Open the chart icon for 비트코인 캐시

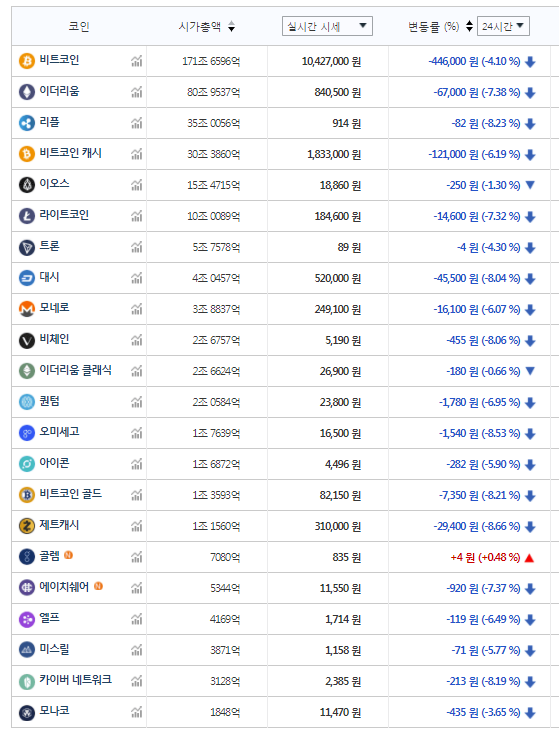[136, 154]
